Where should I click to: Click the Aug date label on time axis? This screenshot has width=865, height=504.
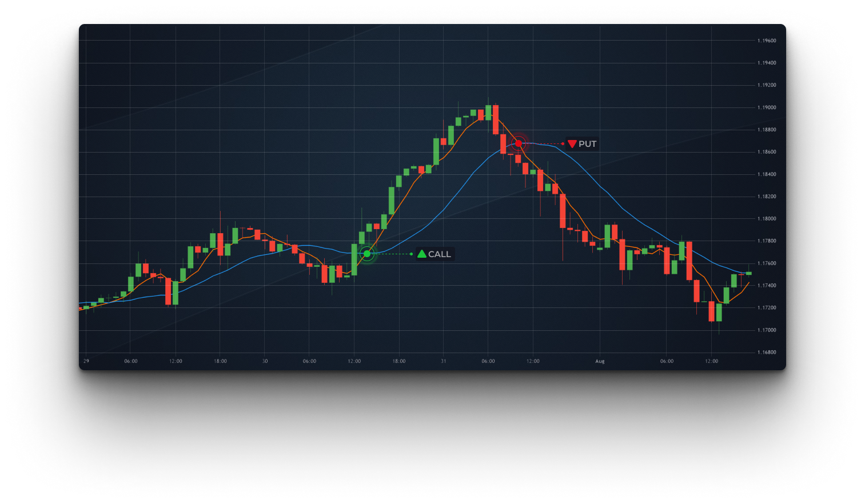[600, 361]
